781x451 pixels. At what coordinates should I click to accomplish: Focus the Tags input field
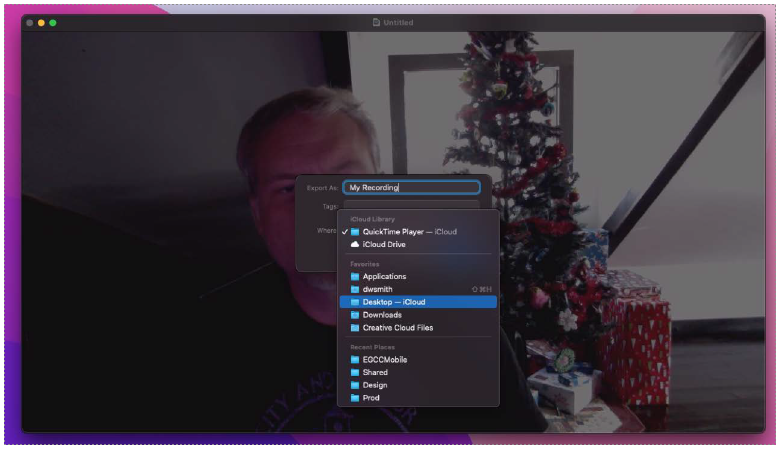[x=411, y=207]
